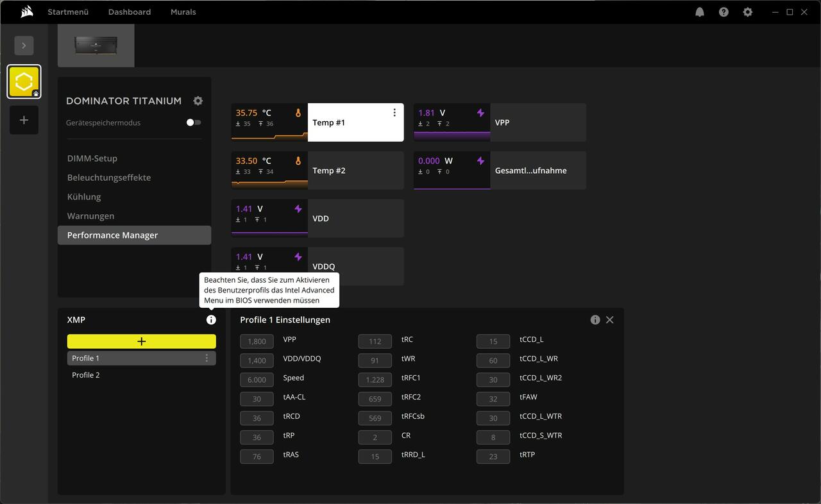Open iCUE settings gear in title bar
The height and width of the screenshot is (504, 821).
[x=747, y=12]
